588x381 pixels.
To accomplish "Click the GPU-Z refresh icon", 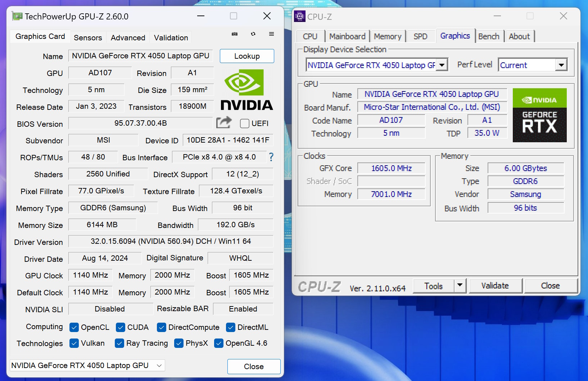I will [x=253, y=34].
